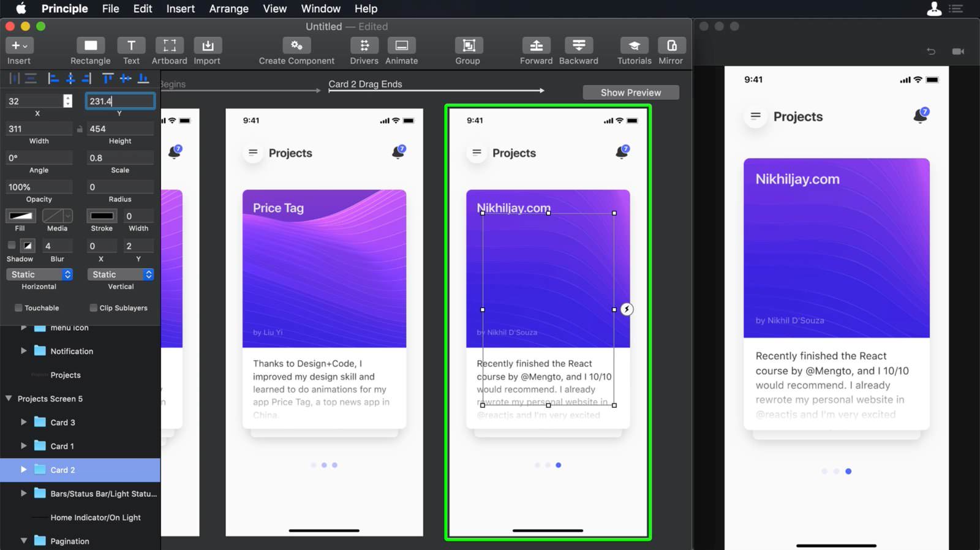Click Create Component gears icon
Screen dimensions: 980x550
click(296, 45)
